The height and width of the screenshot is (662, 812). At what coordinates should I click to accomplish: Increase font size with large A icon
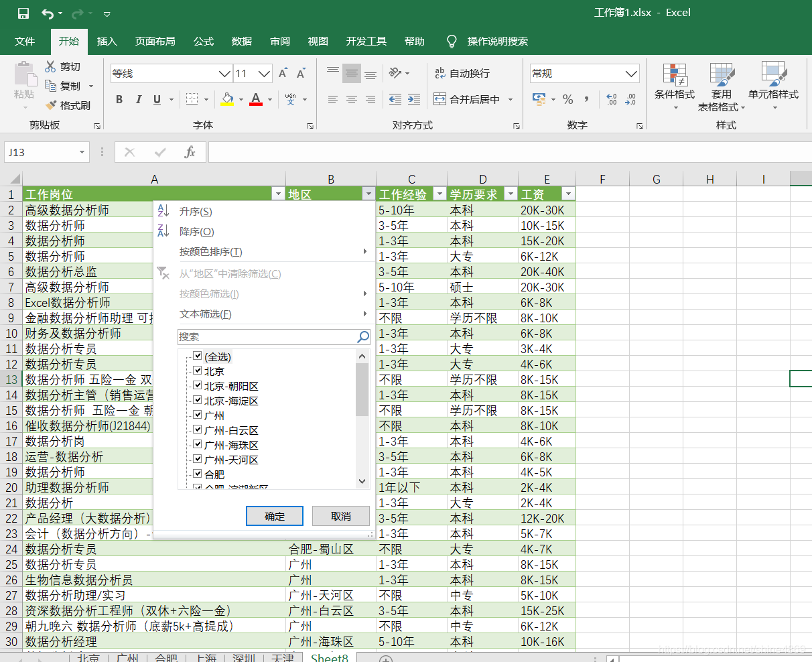283,74
